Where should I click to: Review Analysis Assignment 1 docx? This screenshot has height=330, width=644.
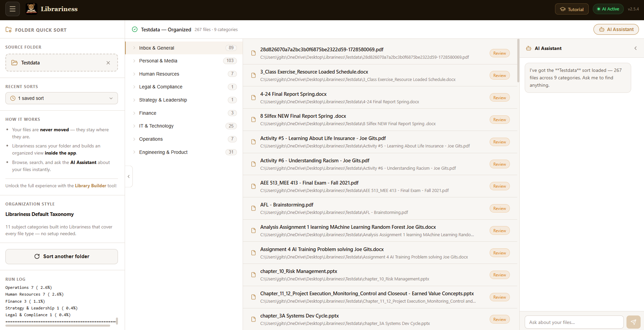coord(499,231)
